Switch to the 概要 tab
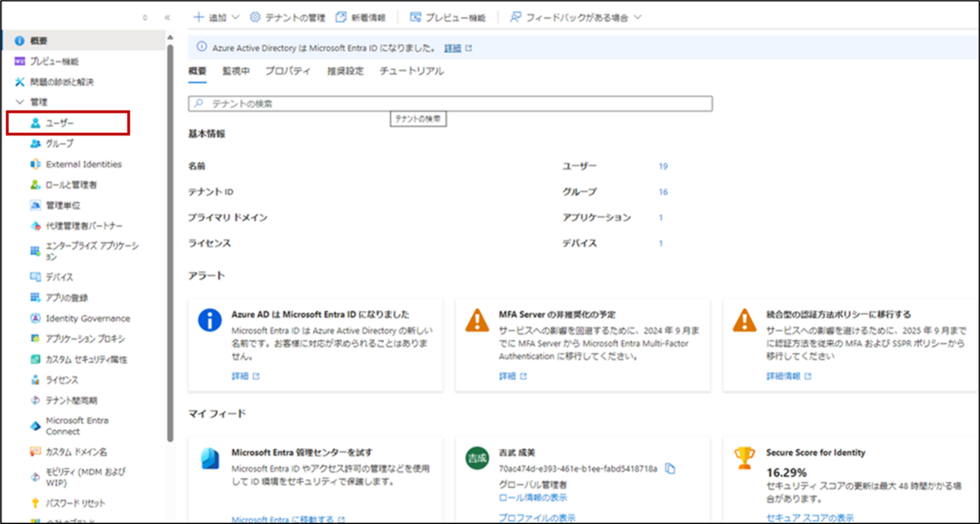980x524 pixels. coord(198,71)
